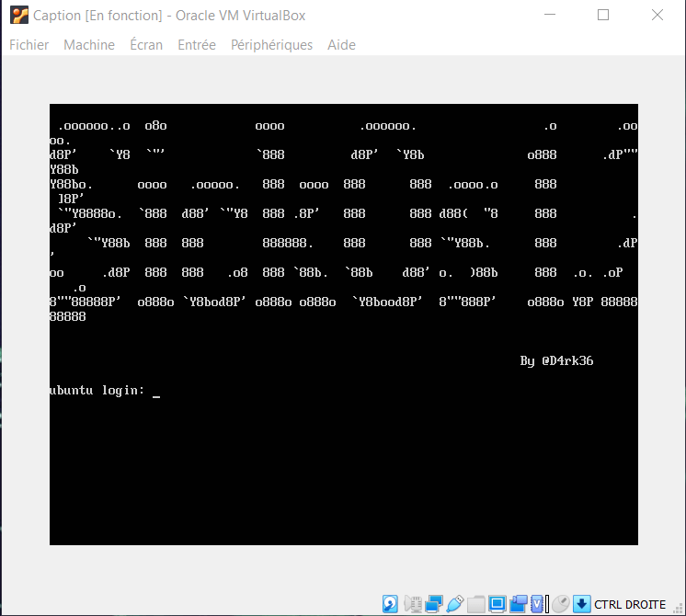Click the window resize grip in corner
686x616 pixels.
pyautogui.click(x=678, y=607)
